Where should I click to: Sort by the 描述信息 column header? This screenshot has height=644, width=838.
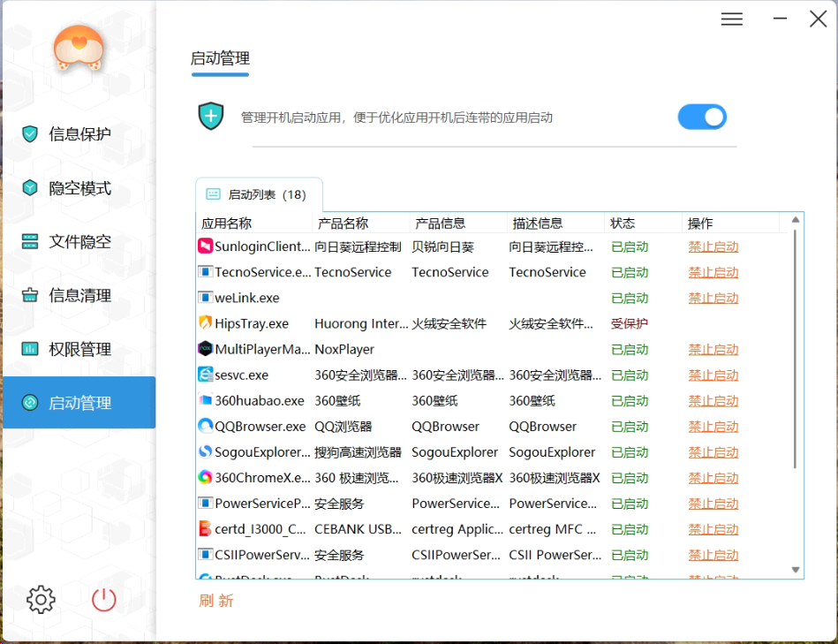tap(555, 223)
